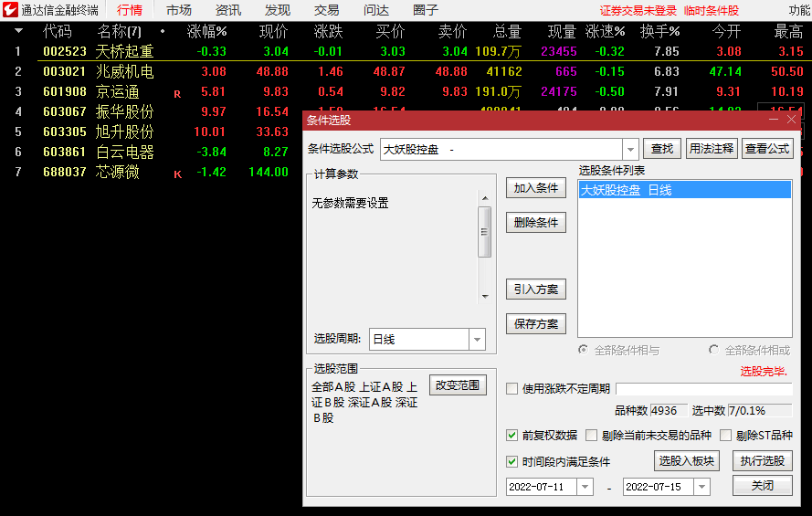Open the 行情 menu tab
Viewport: 812px width, 516px height.
tap(130, 10)
